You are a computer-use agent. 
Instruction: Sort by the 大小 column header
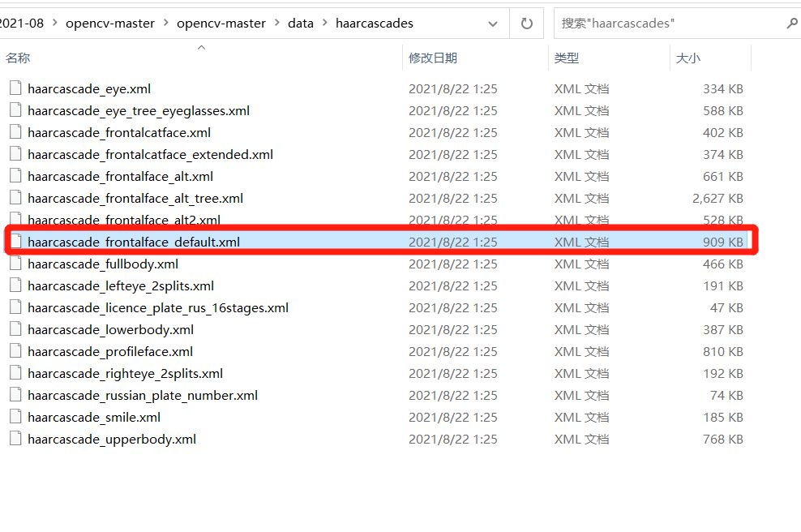click(x=687, y=58)
